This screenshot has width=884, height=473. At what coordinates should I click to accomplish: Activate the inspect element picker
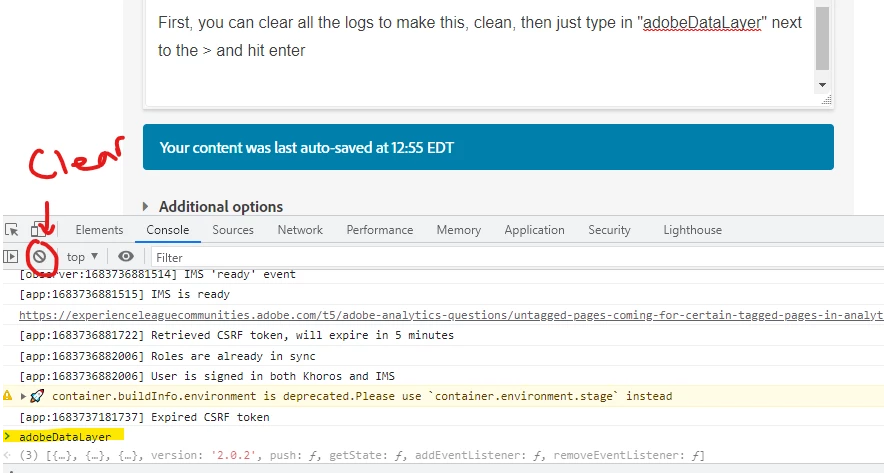[x=11, y=230]
